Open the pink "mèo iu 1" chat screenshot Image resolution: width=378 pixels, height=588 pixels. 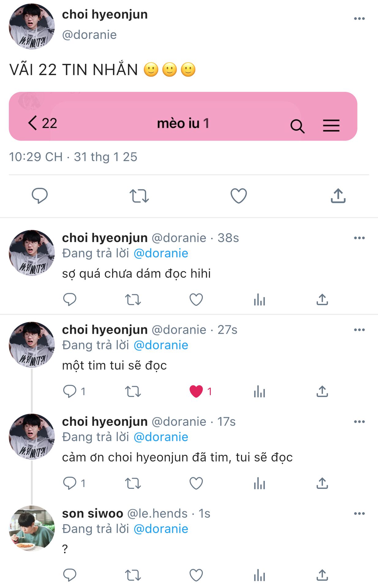point(183,116)
